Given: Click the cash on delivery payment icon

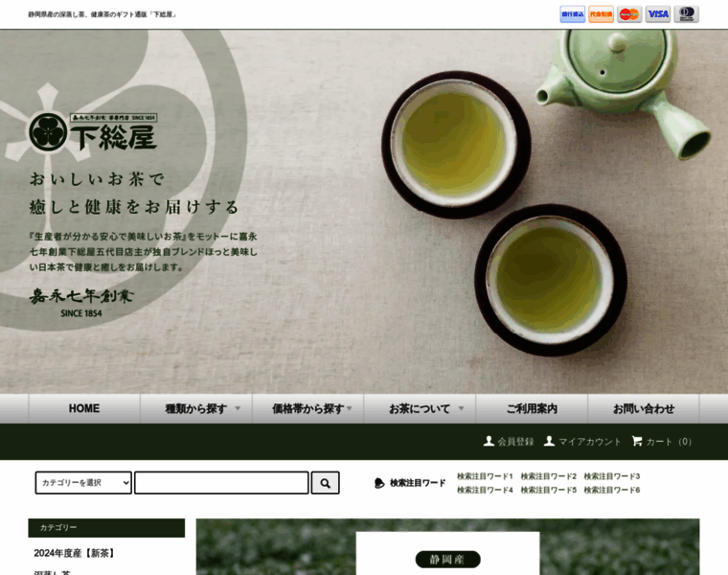Looking at the screenshot, I should 601,14.
